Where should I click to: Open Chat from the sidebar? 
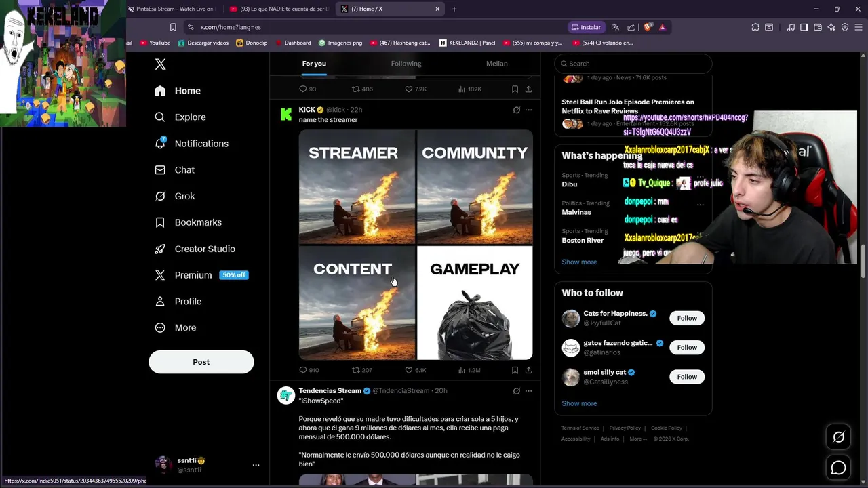pyautogui.click(x=174, y=170)
